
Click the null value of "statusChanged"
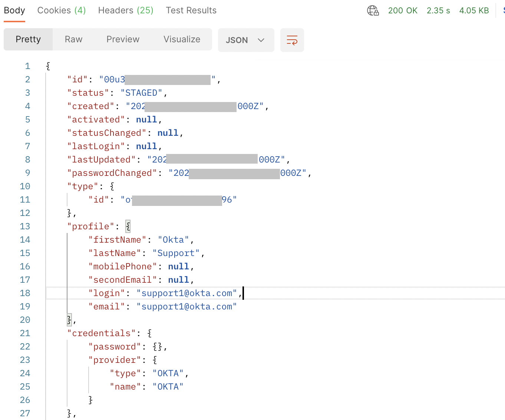pos(168,133)
